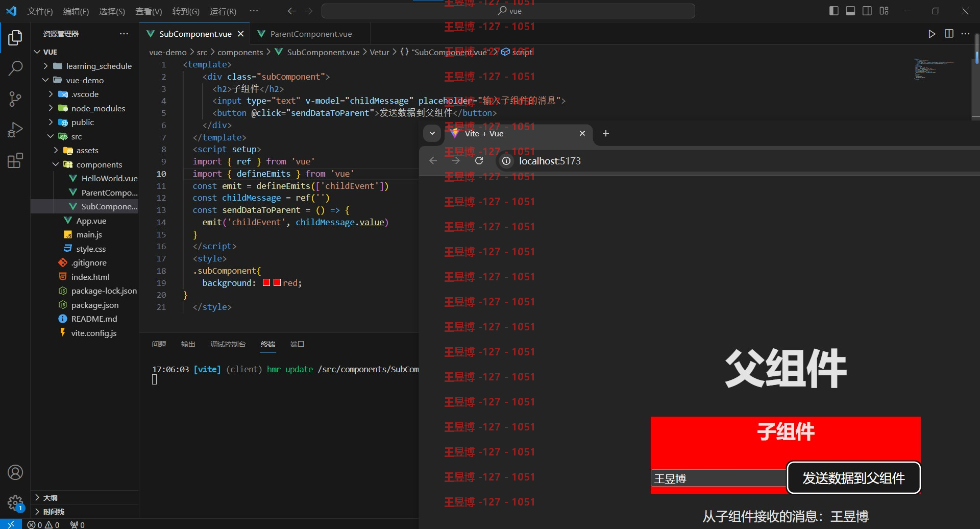980x529 pixels.
Task: Go forward with the title bar arrow
Action: (x=308, y=11)
